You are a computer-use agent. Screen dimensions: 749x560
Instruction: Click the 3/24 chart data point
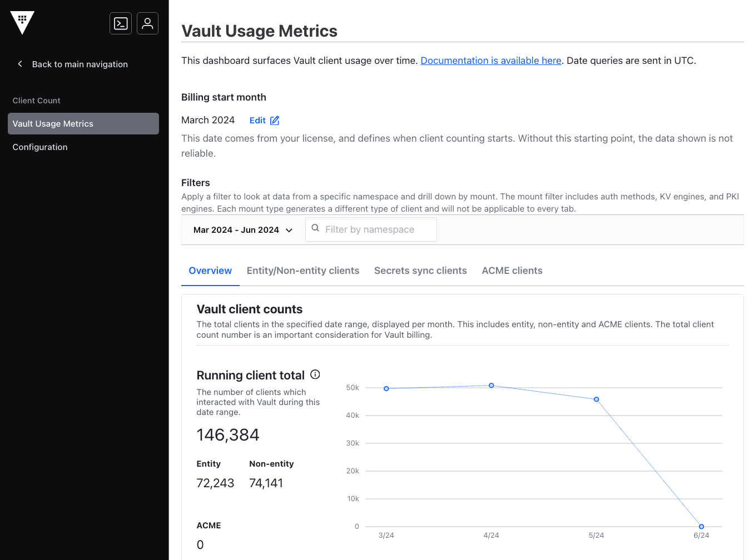[x=386, y=389]
